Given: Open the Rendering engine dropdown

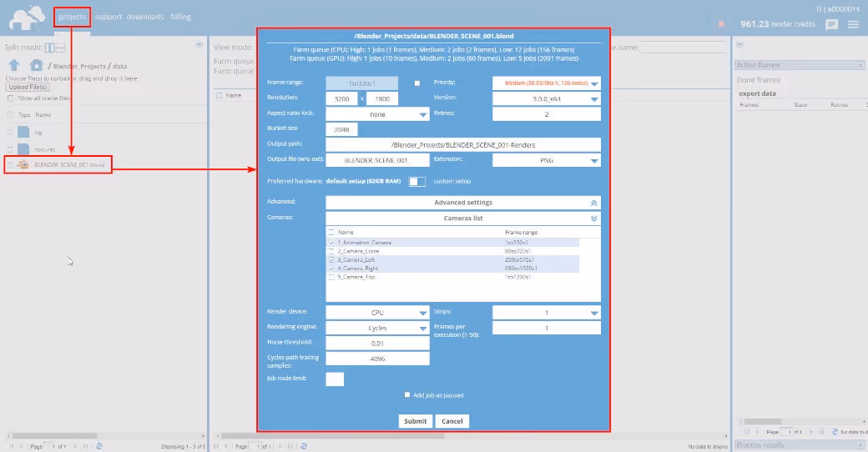Looking at the screenshot, I should tap(377, 328).
